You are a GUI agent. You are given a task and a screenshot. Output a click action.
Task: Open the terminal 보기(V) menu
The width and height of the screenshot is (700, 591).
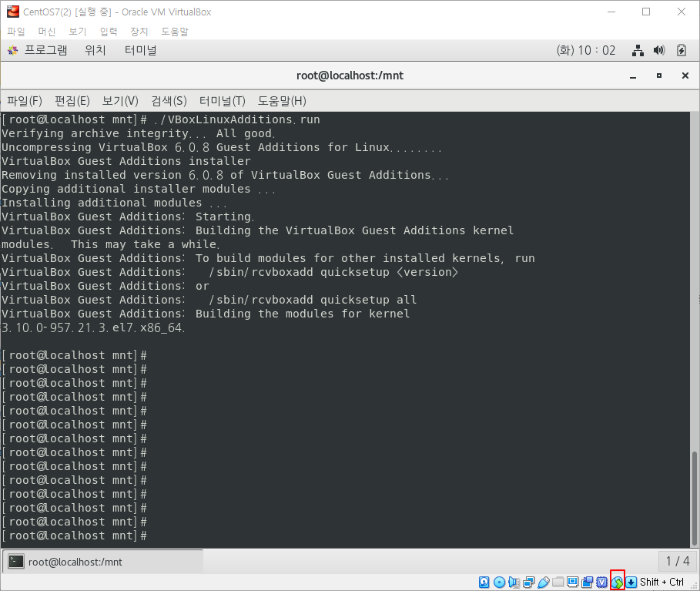[x=120, y=101]
